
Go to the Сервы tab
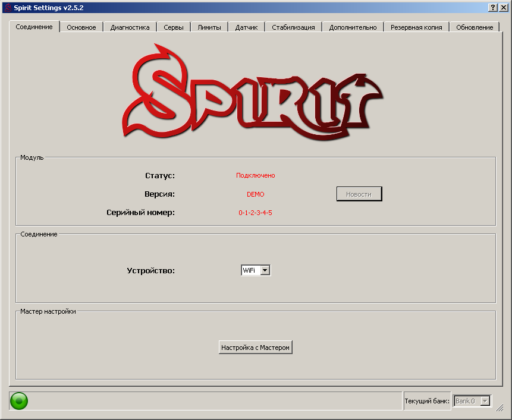tap(174, 27)
